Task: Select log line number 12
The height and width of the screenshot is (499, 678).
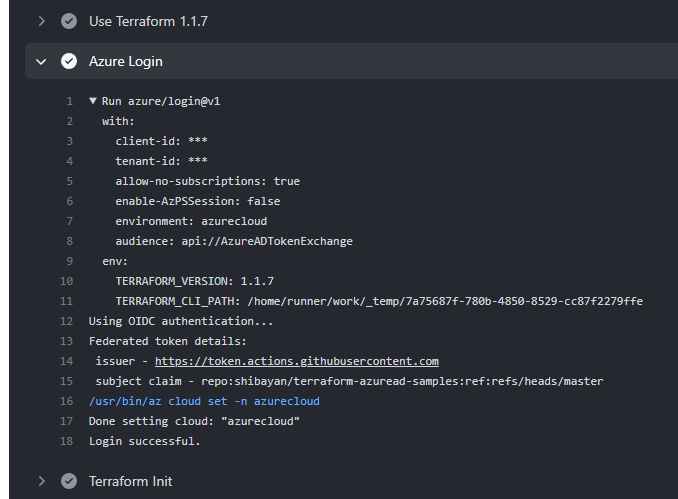Action: tap(66, 321)
